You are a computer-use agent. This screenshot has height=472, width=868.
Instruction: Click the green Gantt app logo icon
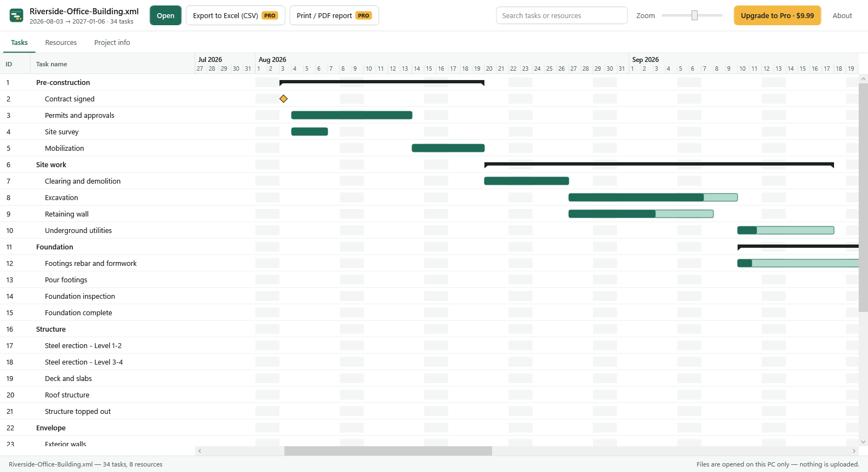pos(16,15)
